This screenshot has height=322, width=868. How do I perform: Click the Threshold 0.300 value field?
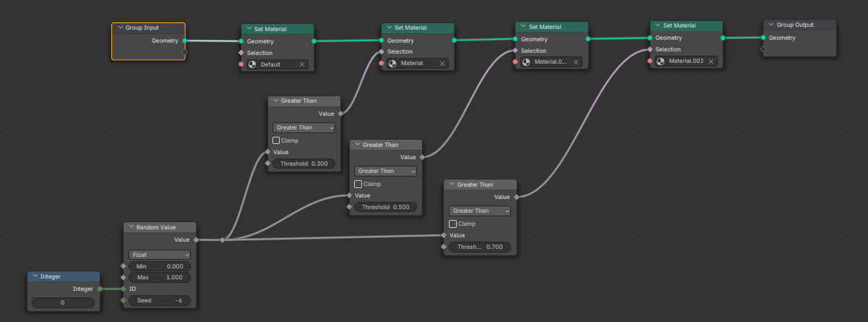click(x=304, y=164)
